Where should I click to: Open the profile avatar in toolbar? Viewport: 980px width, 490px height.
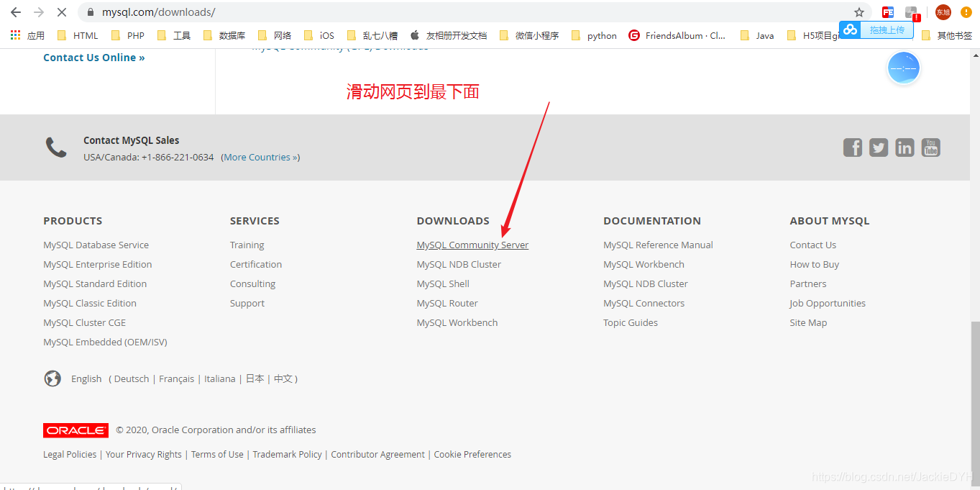[943, 12]
